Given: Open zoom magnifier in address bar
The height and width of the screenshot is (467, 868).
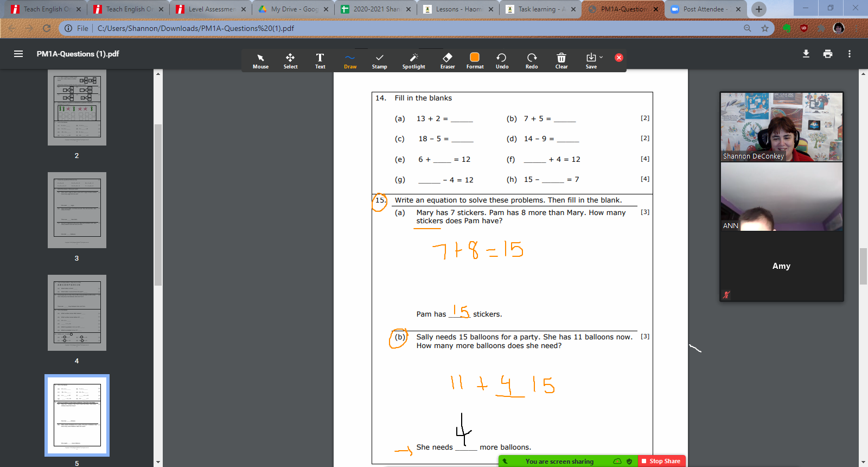Looking at the screenshot, I should (748, 28).
